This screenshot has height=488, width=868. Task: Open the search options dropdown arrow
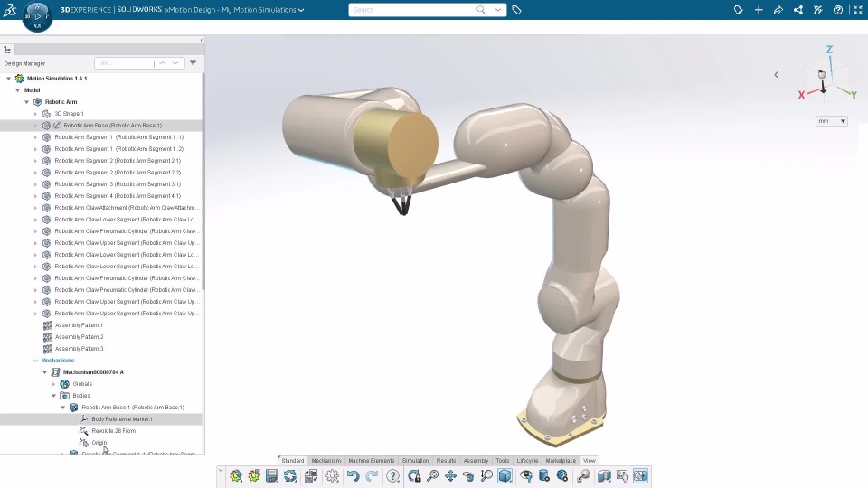(x=498, y=10)
